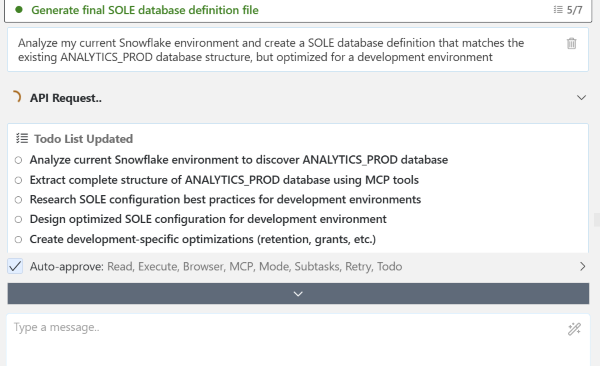The height and width of the screenshot is (366, 600).
Task: Click the Todo List Updated checklist icon
Action: point(22,139)
